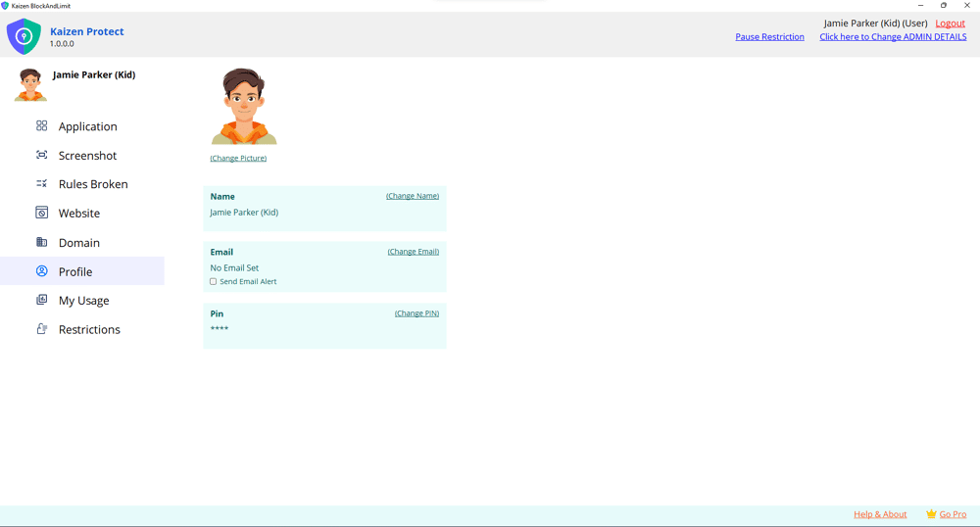Screen dimensions: 980x527
Task: Click the Profile person icon in sidebar
Action: tap(41, 271)
